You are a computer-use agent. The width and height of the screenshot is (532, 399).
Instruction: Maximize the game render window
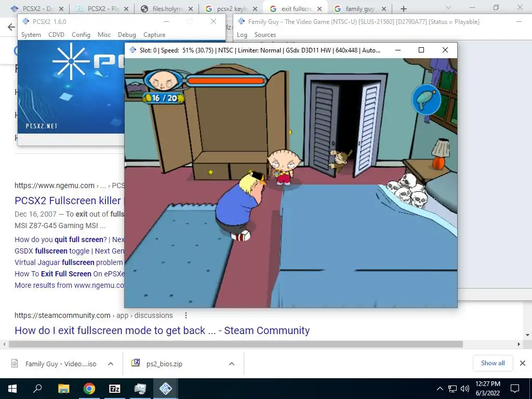point(421,50)
